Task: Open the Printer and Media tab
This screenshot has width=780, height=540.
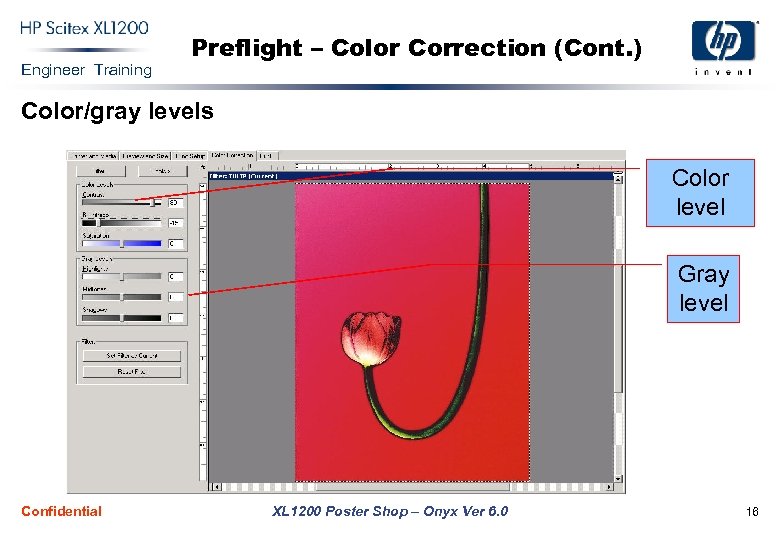Action: (x=94, y=156)
